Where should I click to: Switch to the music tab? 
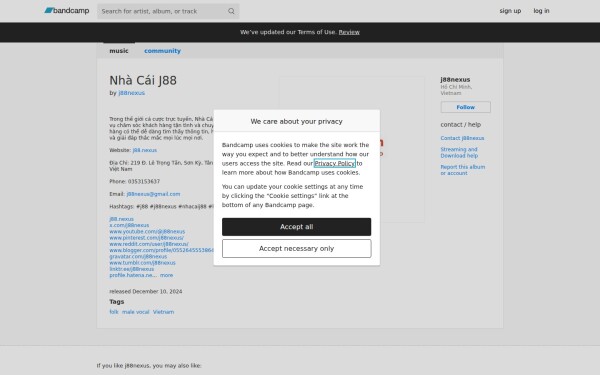[x=119, y=51]
